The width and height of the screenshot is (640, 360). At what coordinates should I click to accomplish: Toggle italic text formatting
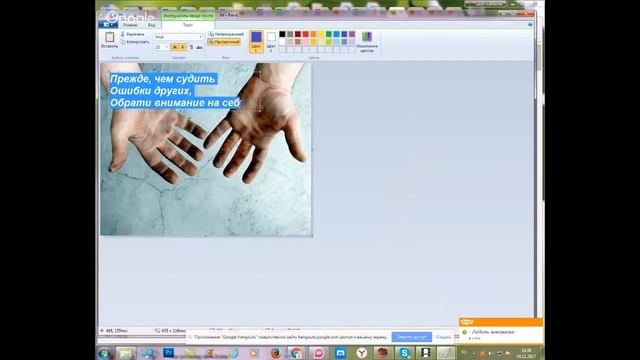coord(182,47)
